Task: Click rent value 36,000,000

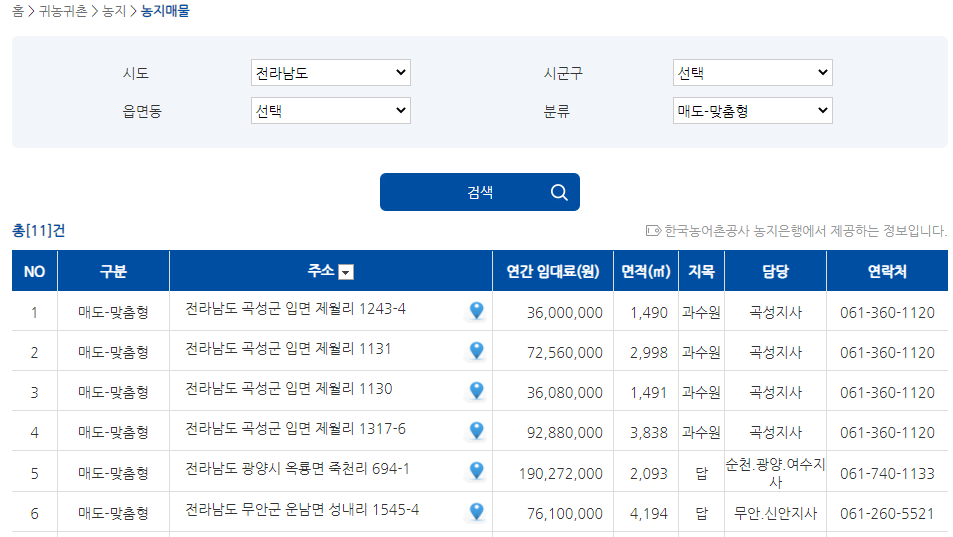Action: point(565,313)
